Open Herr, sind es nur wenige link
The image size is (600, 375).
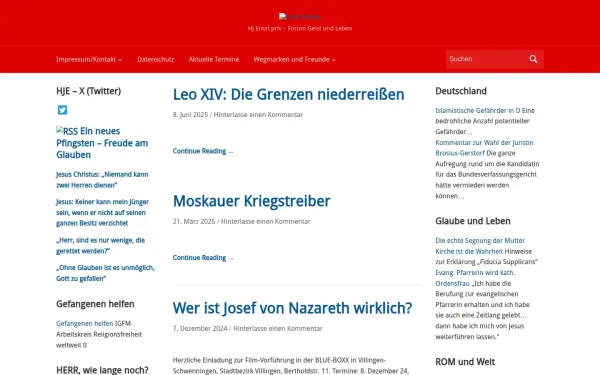(x=100, y=246)
